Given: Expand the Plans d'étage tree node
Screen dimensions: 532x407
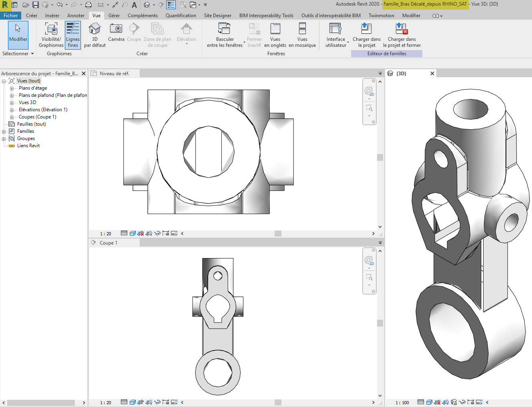Looking at the screenshot, I should click(12, 88).
